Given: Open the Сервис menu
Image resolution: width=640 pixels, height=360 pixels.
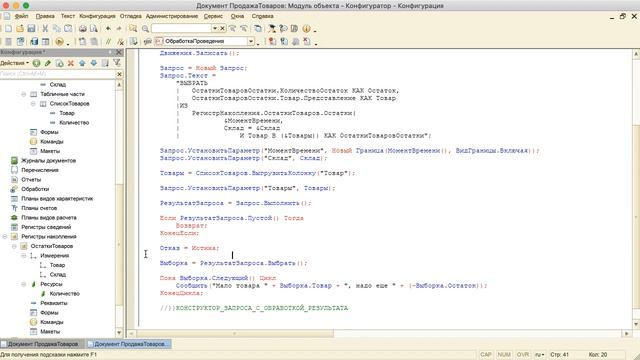Looking at the screenshot, I should [x=213, y=16].
